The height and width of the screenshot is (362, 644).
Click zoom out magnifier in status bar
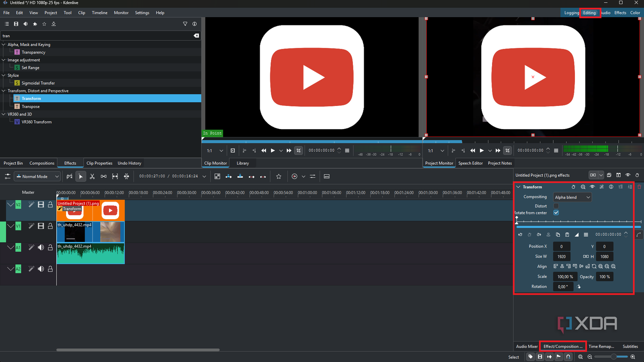coord(590,357)
